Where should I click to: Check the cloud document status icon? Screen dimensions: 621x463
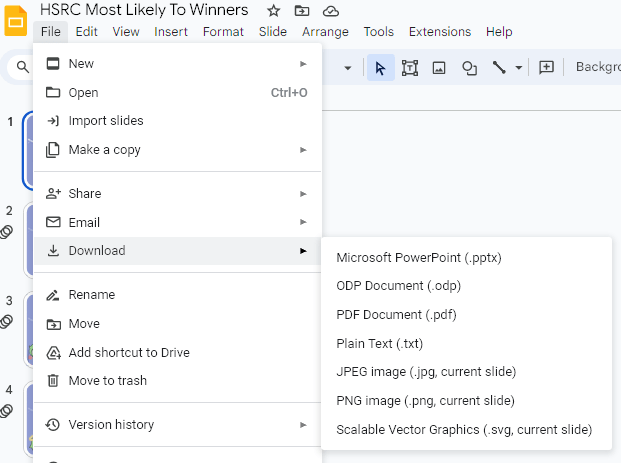point(331,10)
